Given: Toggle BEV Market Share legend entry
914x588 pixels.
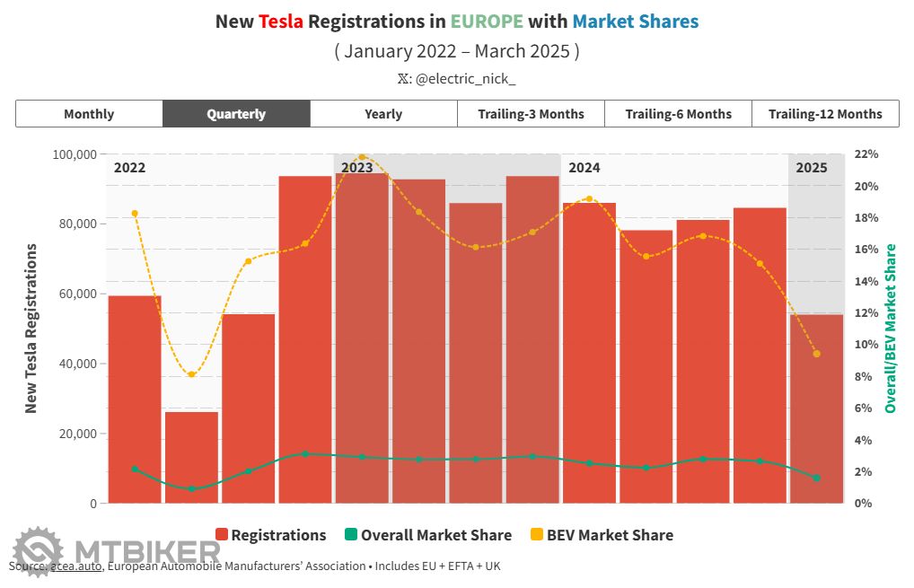Looking at the screenshot, I should (x=610, y=535).
